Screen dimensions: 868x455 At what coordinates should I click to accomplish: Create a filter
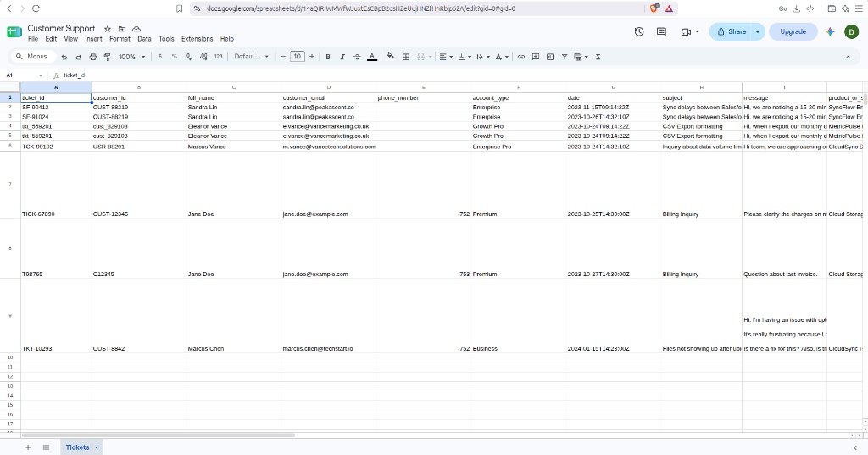coord(564,57)
